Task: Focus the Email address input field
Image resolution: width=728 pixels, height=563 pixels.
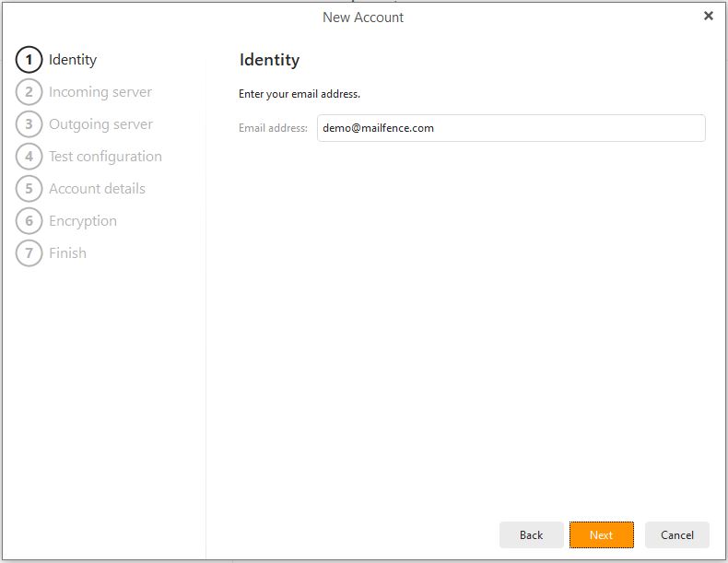Action: click(511, 128)
